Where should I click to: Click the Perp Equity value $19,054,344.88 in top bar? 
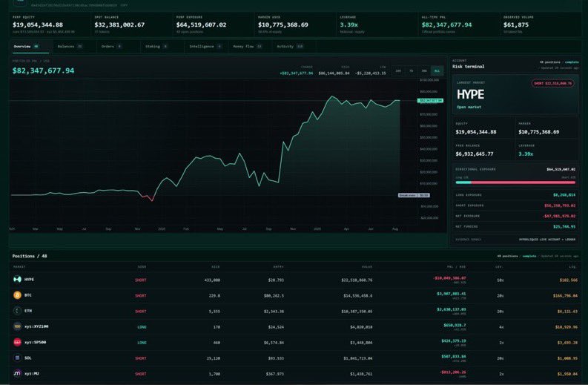click(38, 24)
